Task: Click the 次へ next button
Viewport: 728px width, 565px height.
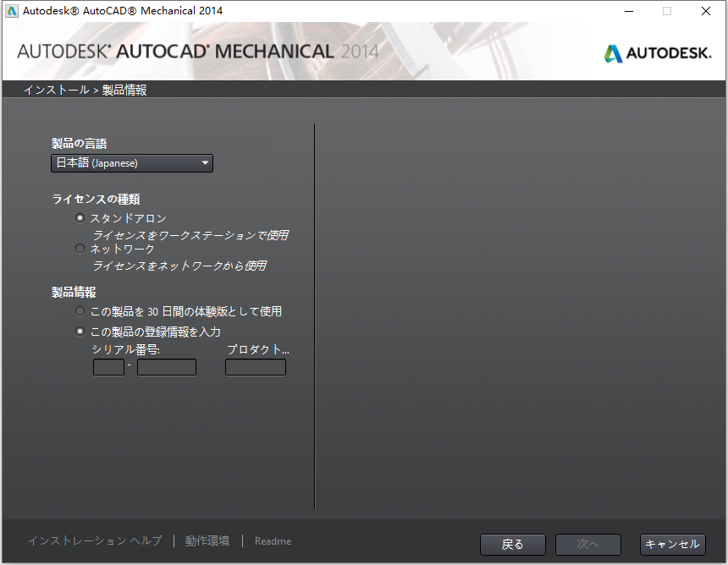Action: point(587,545)
